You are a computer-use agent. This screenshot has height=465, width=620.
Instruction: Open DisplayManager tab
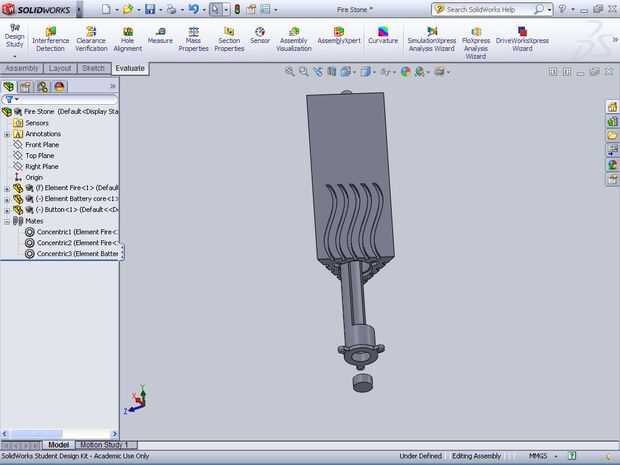59,87
